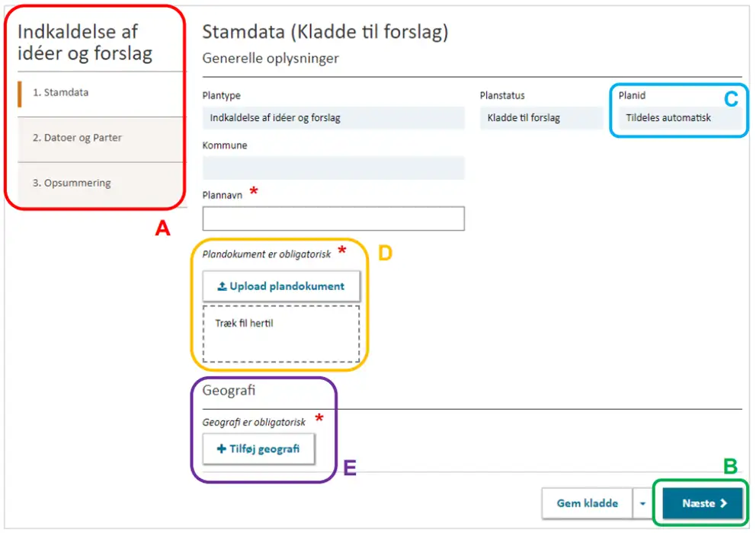Image resolution: width=756 pixels, height=533 pixels.
Task: Save draft with Gem kladde
Action: (586, 503)
